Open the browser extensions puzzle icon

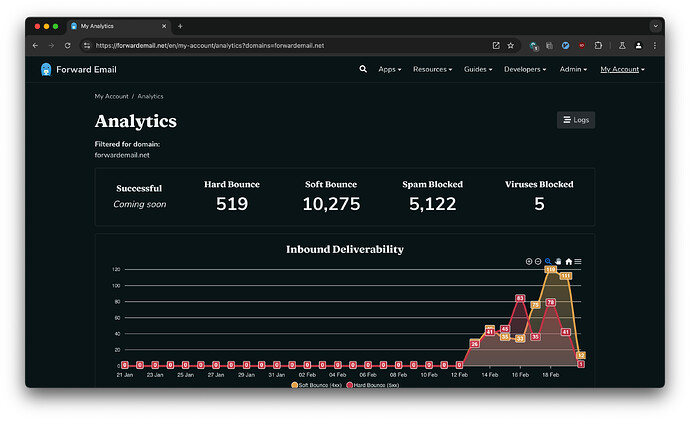pyautogui.click(x=598, y=45)
